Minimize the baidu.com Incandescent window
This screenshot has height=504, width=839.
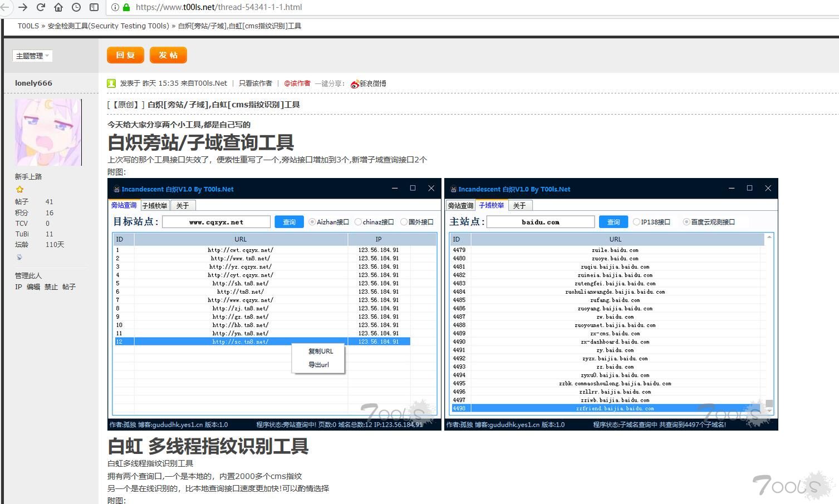(x=732, y=188)
